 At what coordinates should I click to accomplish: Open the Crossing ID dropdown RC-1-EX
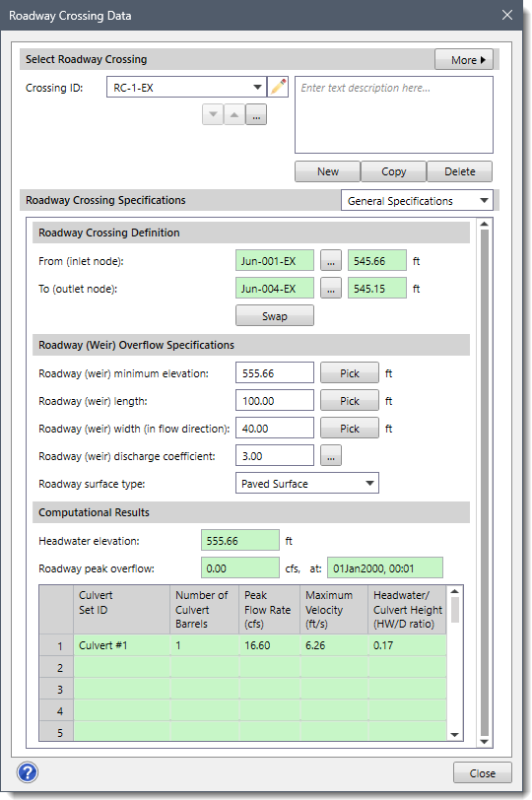click(x=186, y=88)
